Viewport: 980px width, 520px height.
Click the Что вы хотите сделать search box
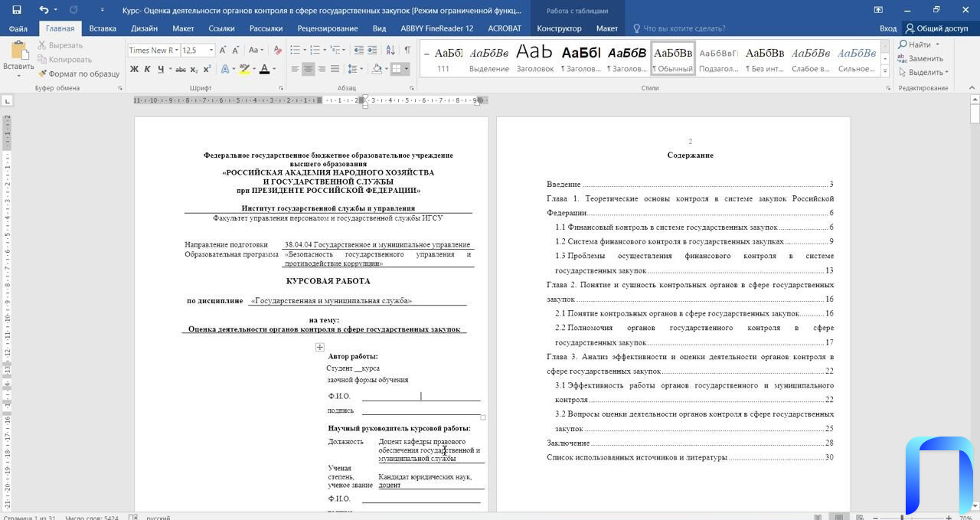(x=679, y=28)
